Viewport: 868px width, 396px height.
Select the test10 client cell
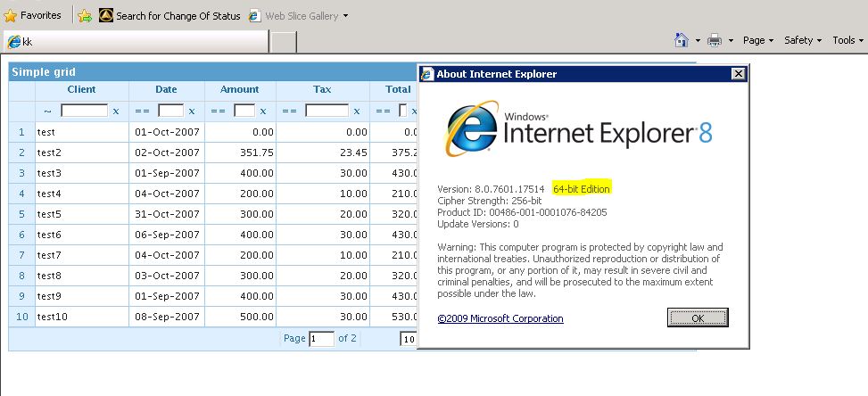(82, 317)
